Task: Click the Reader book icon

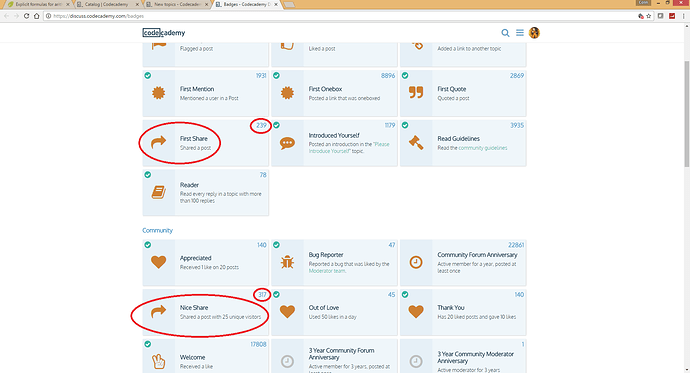Action: pyautogui.click(x=158, y=192)
